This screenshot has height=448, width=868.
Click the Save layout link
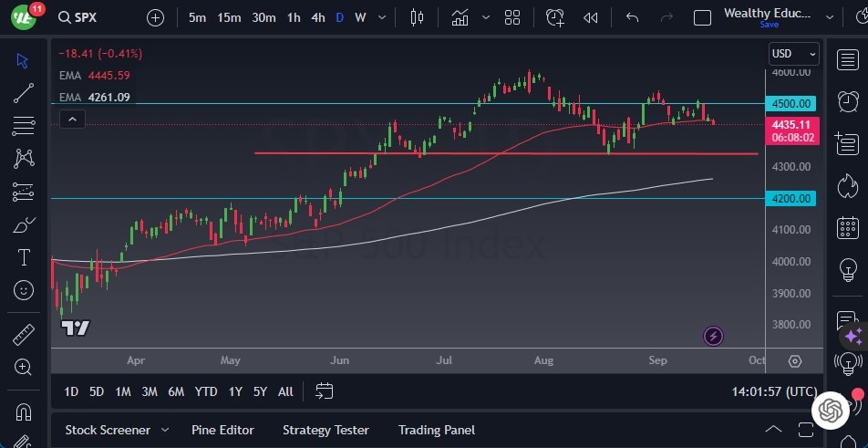769,25
